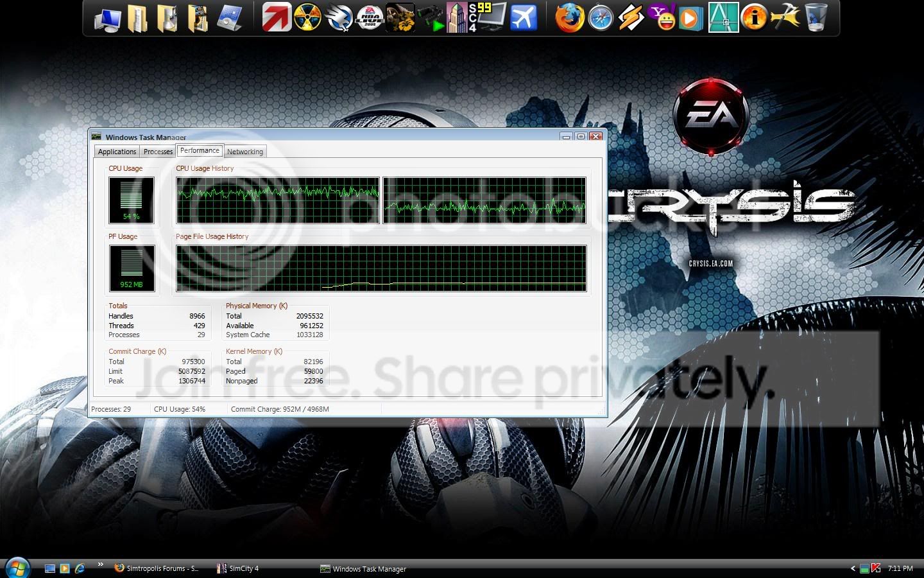Viewport: 924px width, 578px height.
Task: Click the binoculars with green arrow icon
Action: 430,18
